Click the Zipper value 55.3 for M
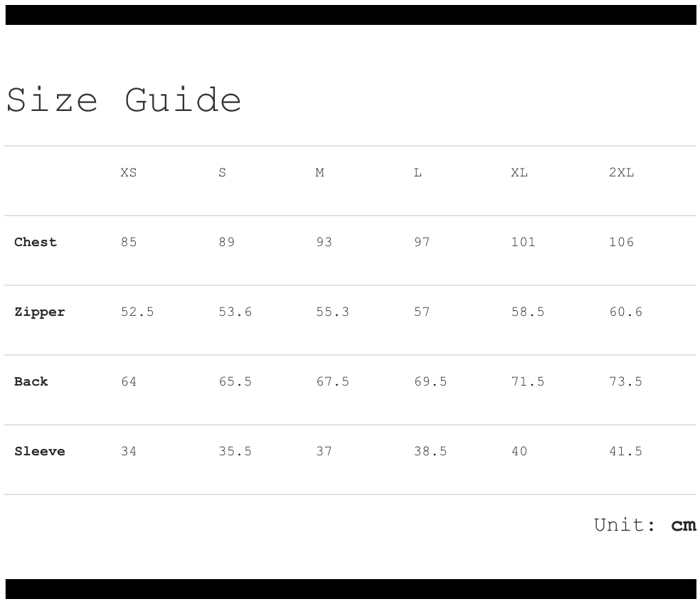 click(x=333, y=312)
